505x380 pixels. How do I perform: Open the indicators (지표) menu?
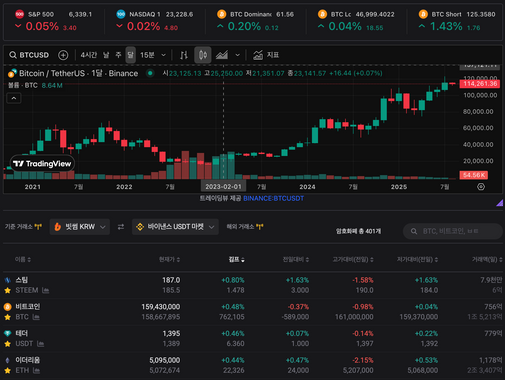pos(266,55)
